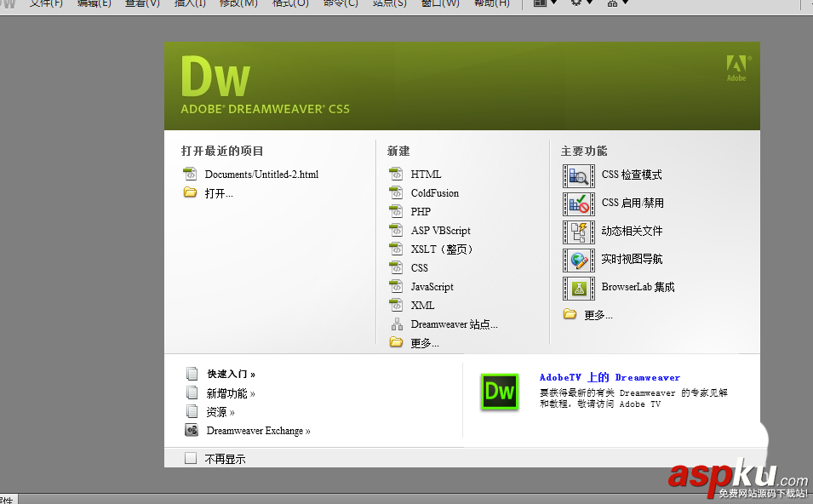Viewport: 813px width, 504px height.
Task: Create a new CSS file
Action: pos(420,267)
